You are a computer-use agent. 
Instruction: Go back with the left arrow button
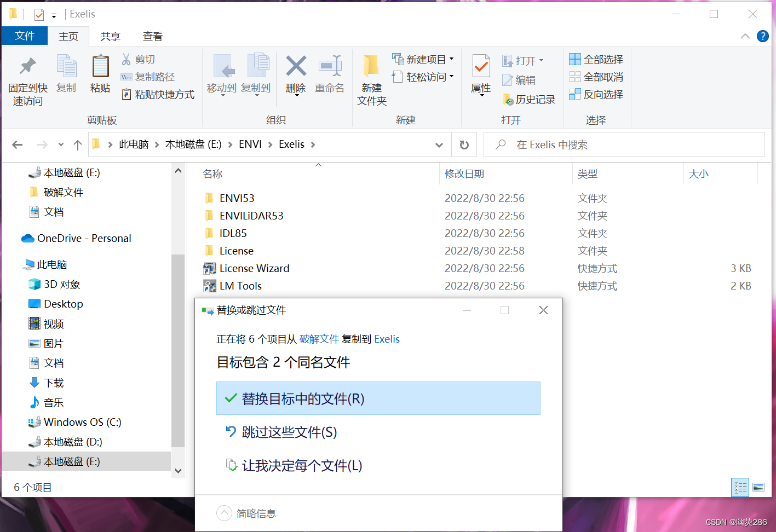18,144
